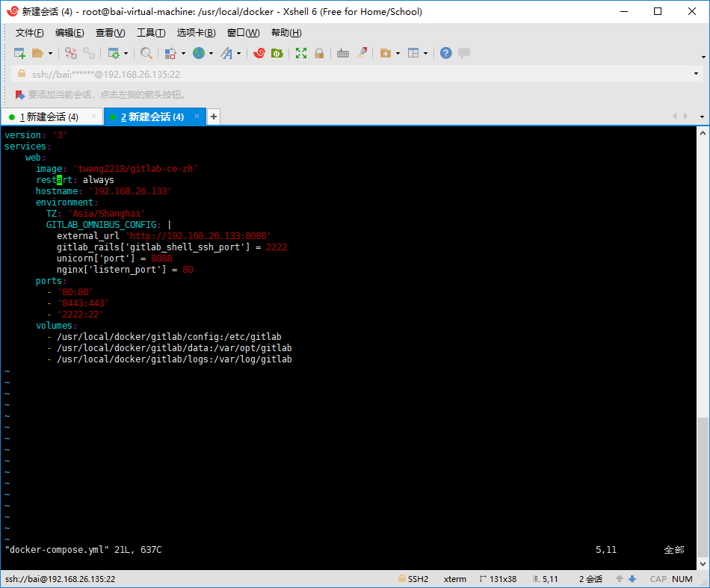
Task: Click terminal scrollbar up arrow
Action: [x=703, y=133]
